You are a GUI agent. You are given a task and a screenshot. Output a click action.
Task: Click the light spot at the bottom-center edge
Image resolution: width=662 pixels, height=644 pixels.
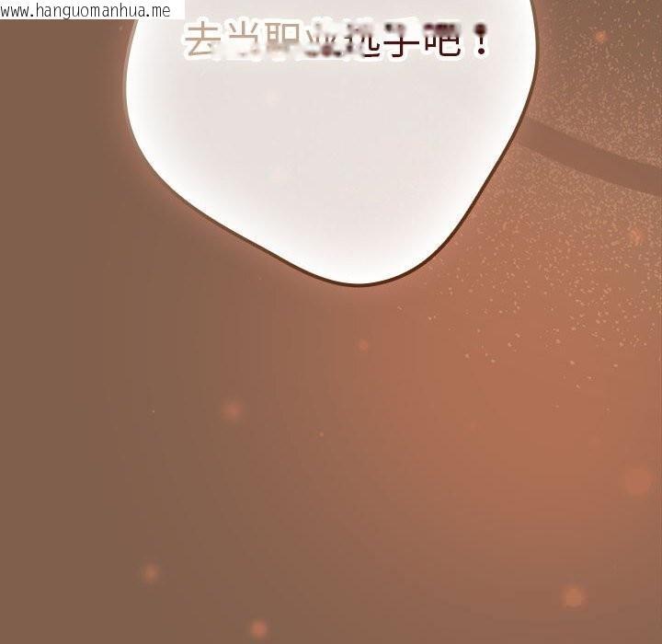(x=258, y=629)
